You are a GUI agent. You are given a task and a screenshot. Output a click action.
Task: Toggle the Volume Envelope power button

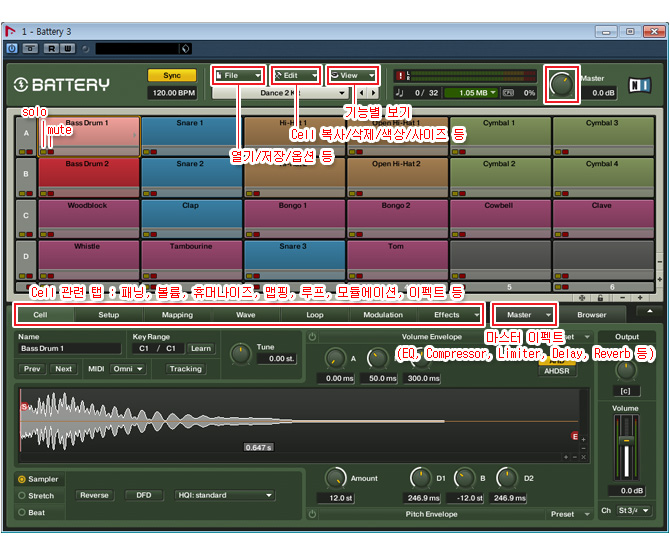point(312,337)
